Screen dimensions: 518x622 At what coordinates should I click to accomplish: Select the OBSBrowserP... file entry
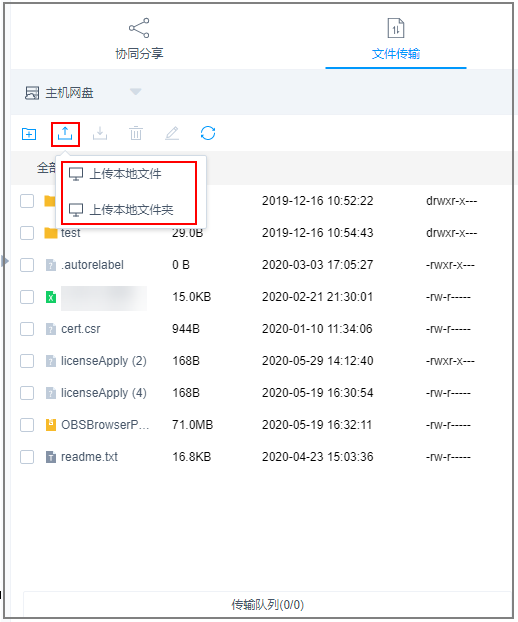point(105,425)
